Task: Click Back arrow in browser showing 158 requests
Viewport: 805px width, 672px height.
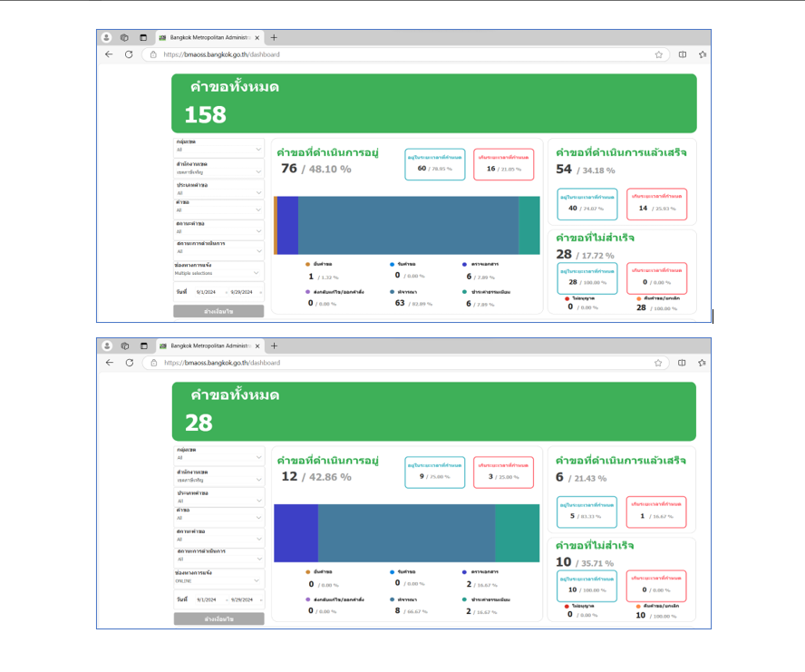Action: [109, 54]
